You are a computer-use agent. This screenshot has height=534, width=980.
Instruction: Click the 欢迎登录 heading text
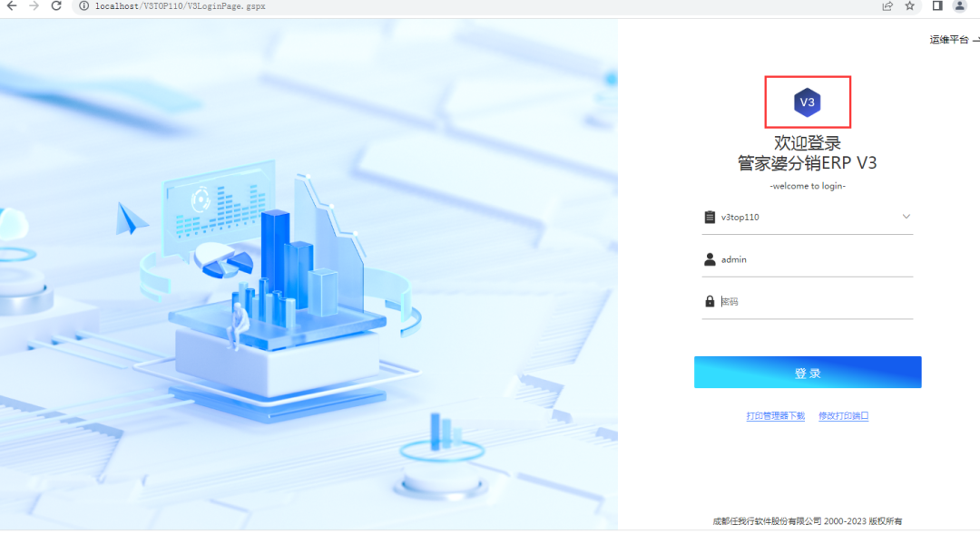[808, 143]
